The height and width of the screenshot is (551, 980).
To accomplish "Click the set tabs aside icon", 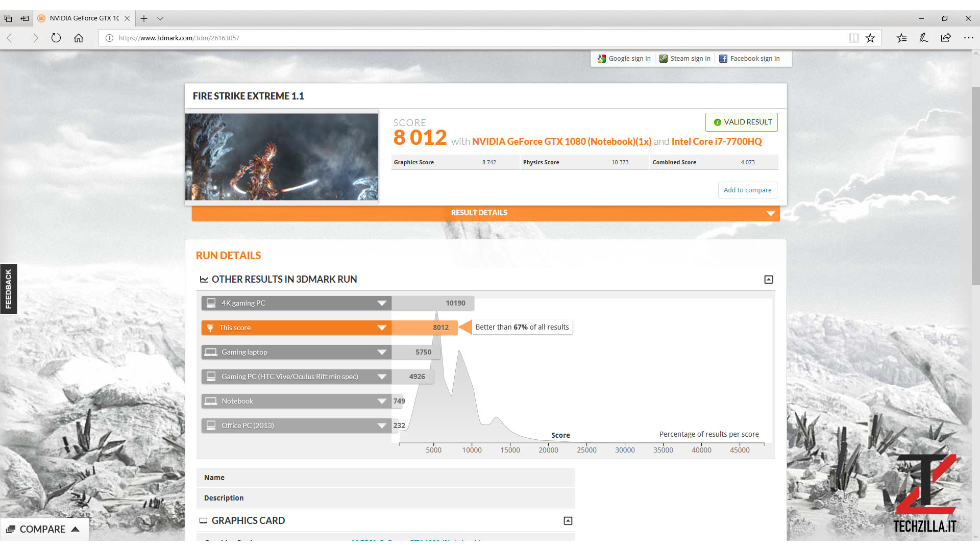I will click(24, 18).
